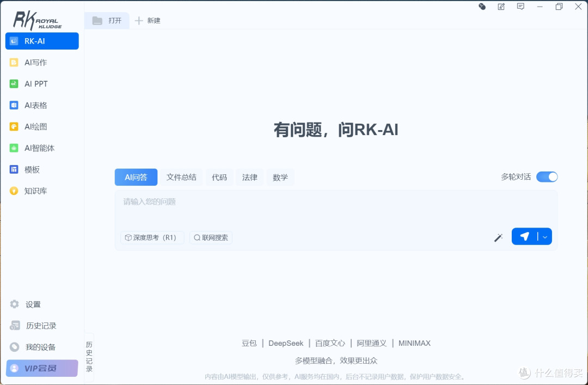Image resolution: width=588 pixels, height=385 pixels.
Task: Open the RK-AI sidebar section
Action: tap(42, 41)
